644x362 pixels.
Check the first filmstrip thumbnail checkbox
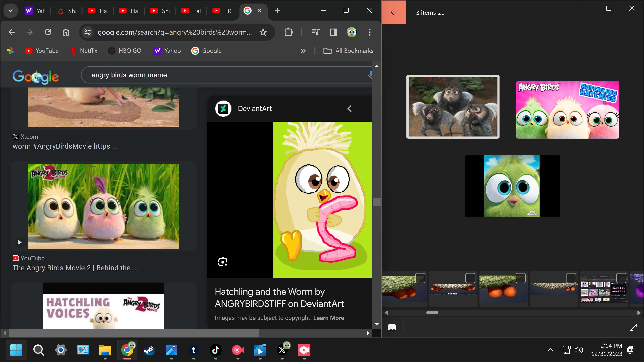[420, 278]
